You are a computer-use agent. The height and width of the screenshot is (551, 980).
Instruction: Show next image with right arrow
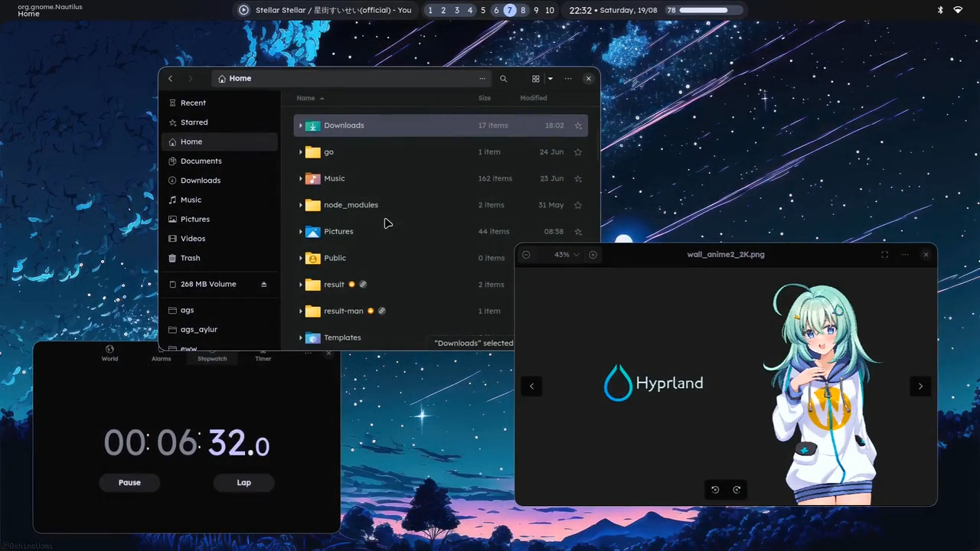coord(920,386)
